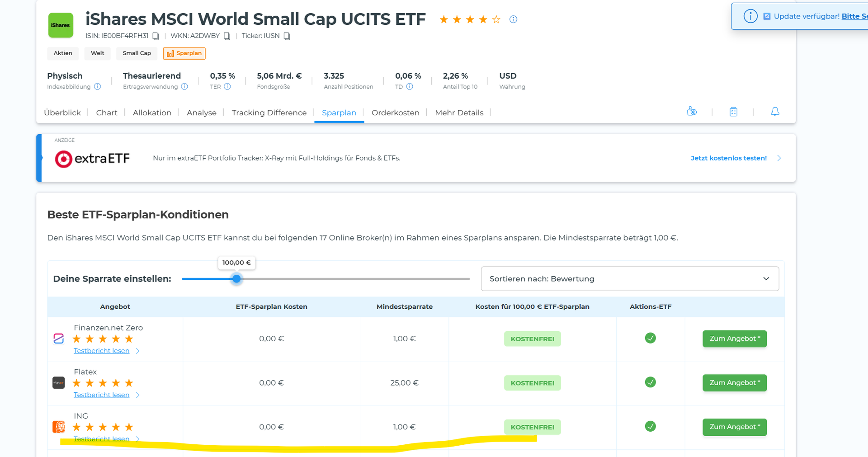The width and height of the screenshot is (868, 457).
Task: Click the clipboard list icon
Action: (733, 112)
